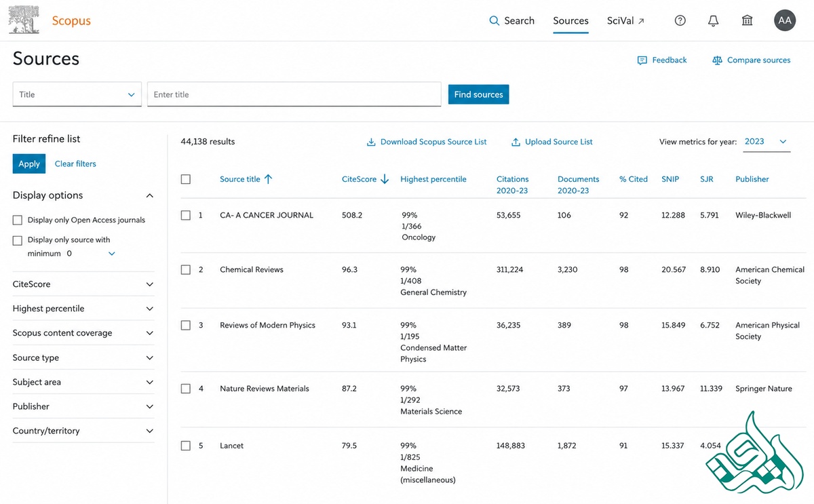Collapse the Display options section
Screen dimensions: 814x504
150,195
